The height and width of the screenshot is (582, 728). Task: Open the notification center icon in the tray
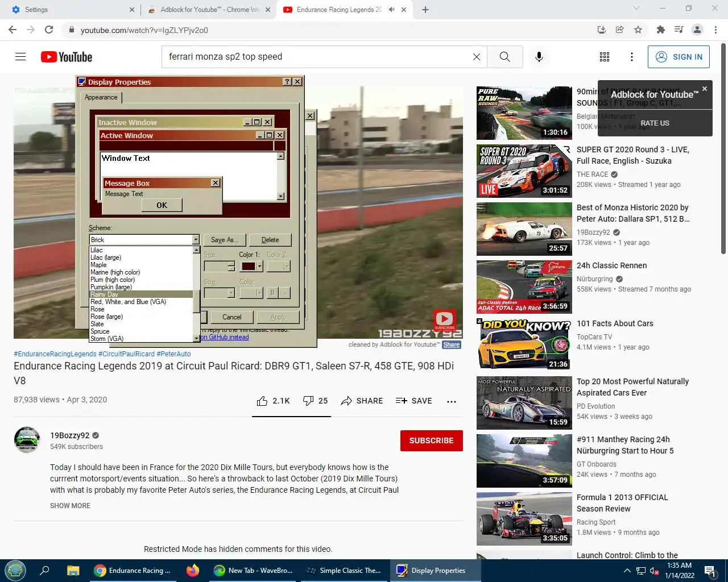[x=710, y=571]
